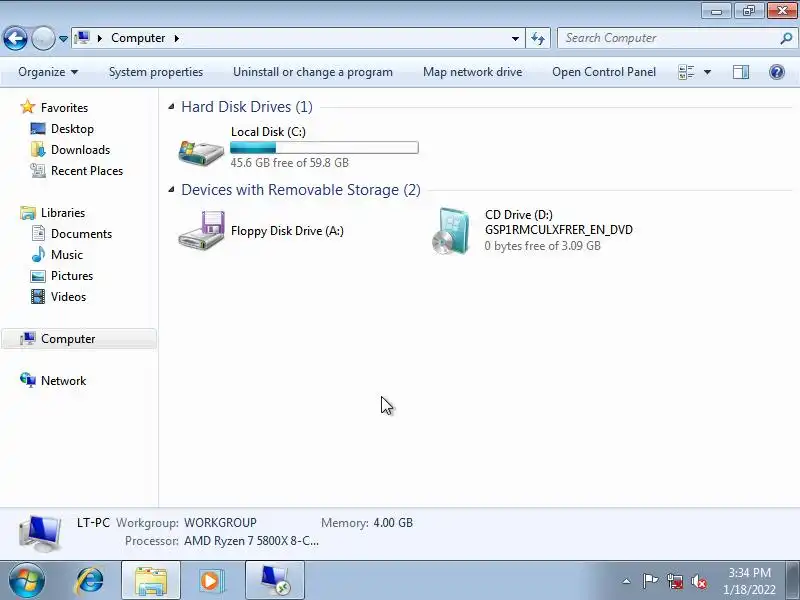The width and height of the screenshot is (800, 600).
Task: Click the LT-PC computer icon in details pane
Action: (40, 533)
